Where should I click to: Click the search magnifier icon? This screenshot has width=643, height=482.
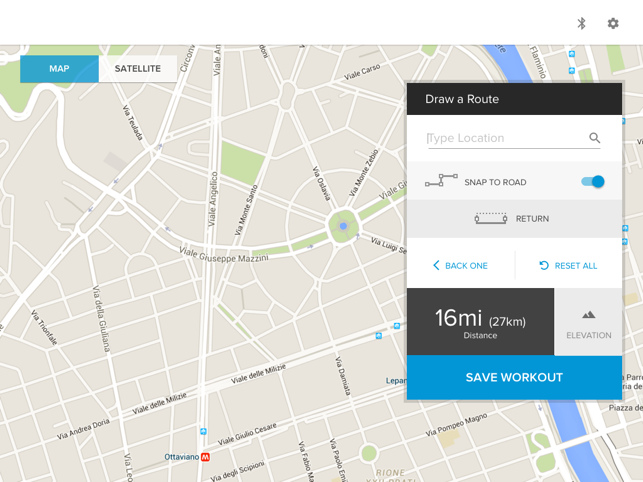594,137
